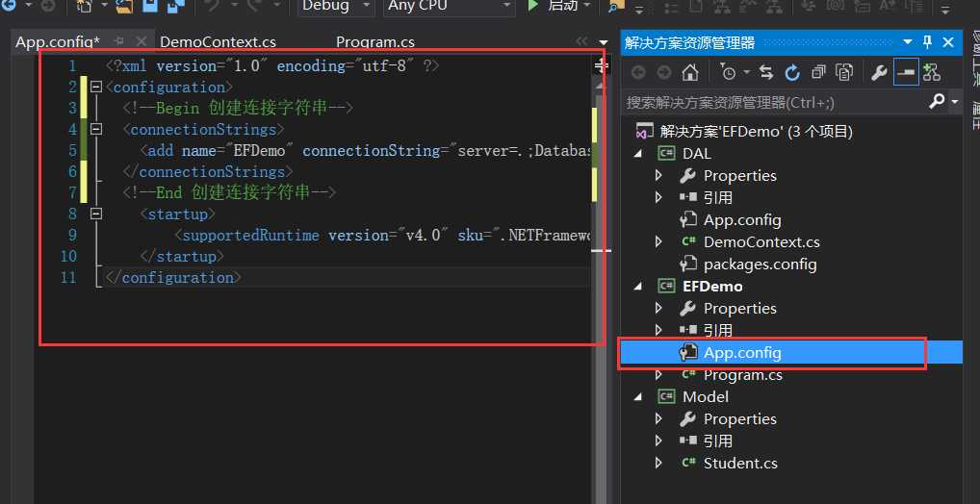This screenshot has height=504, width=980.
Task: Expand Properties under DAL project
Action: click(x=658, y=175)
